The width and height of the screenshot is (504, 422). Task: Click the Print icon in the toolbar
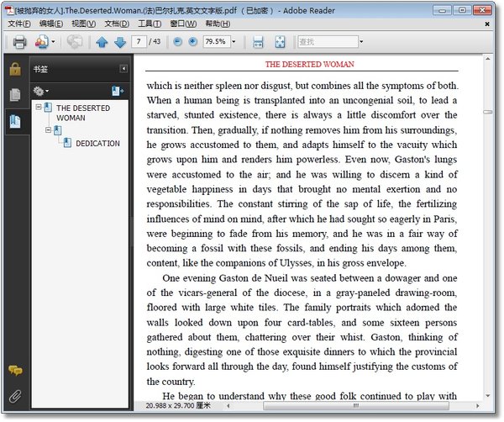tap(19, 42)
